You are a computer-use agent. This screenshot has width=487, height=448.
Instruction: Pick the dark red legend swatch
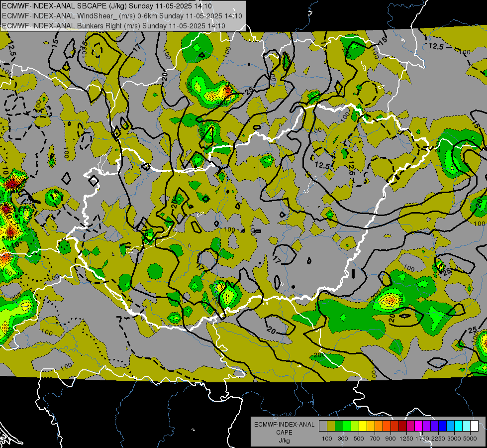tap(402, 426)
